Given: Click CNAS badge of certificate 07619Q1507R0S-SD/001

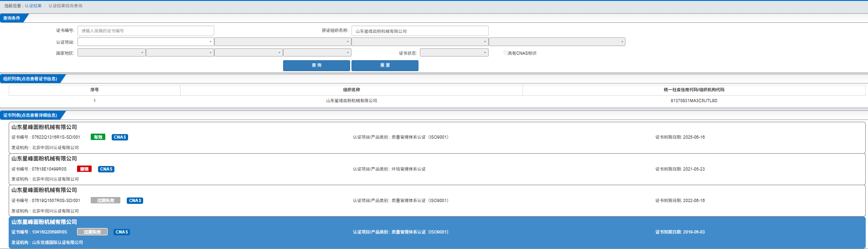Looking at the screenshot, I should [x=135, y=201].
